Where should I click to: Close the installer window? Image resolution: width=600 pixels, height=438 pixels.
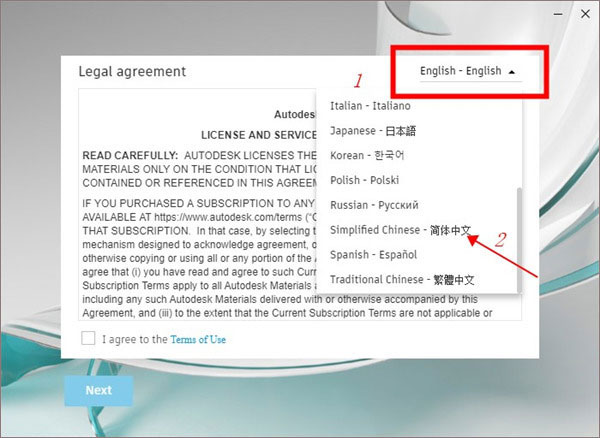[x=585, y=14]
